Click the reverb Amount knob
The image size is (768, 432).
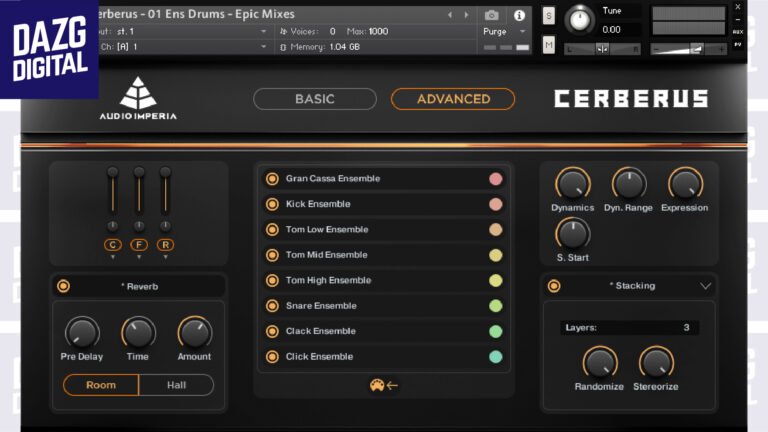tap(194, 333)
